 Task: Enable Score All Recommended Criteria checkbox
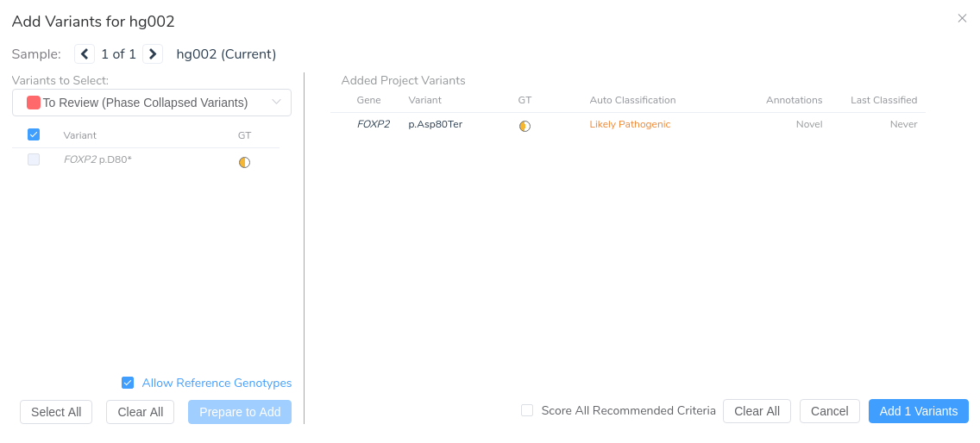527,410
